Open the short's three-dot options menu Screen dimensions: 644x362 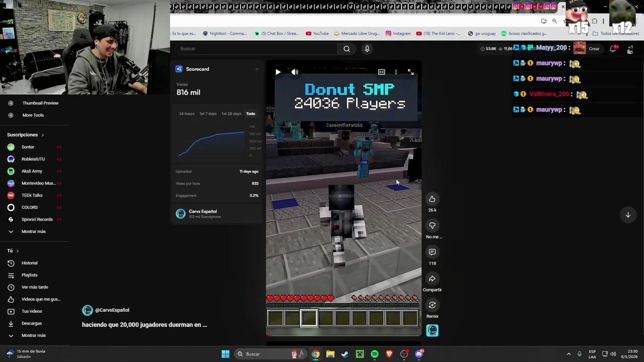click(x=396, y=72)
